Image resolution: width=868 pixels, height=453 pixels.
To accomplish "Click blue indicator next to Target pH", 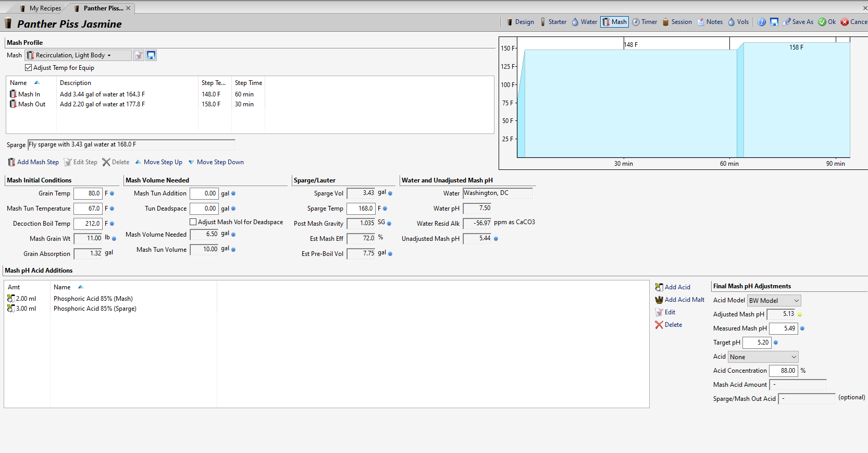I will coord(776,342).
